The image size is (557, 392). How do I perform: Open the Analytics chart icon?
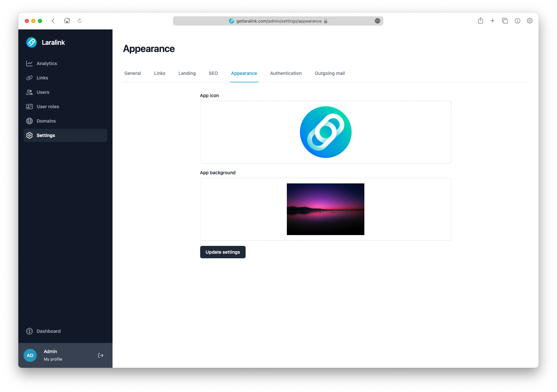(x=29, y=63)
